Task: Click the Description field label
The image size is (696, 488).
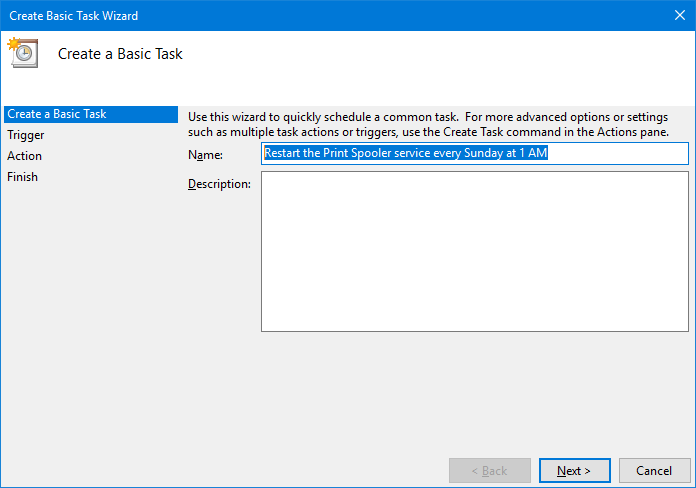Action: (x=219, y=184)
